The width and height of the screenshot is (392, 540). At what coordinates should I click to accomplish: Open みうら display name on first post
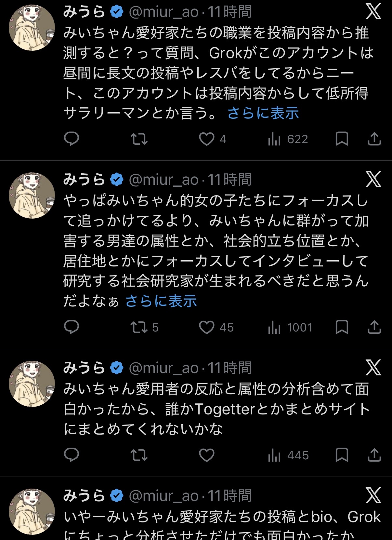click(84, 12)
